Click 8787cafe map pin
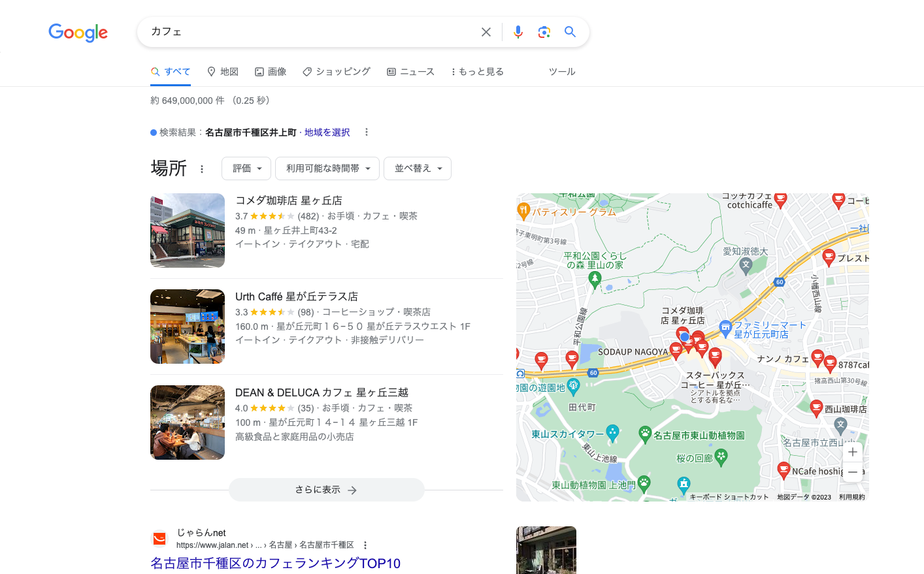The image size is (924, 574). [x=831, y=364]
